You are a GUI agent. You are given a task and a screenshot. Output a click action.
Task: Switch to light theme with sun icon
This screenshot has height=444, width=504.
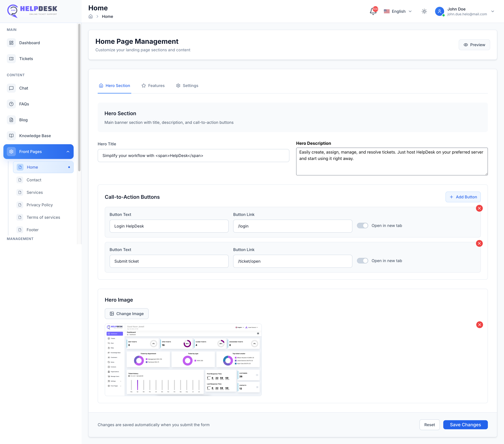[424, 11]
